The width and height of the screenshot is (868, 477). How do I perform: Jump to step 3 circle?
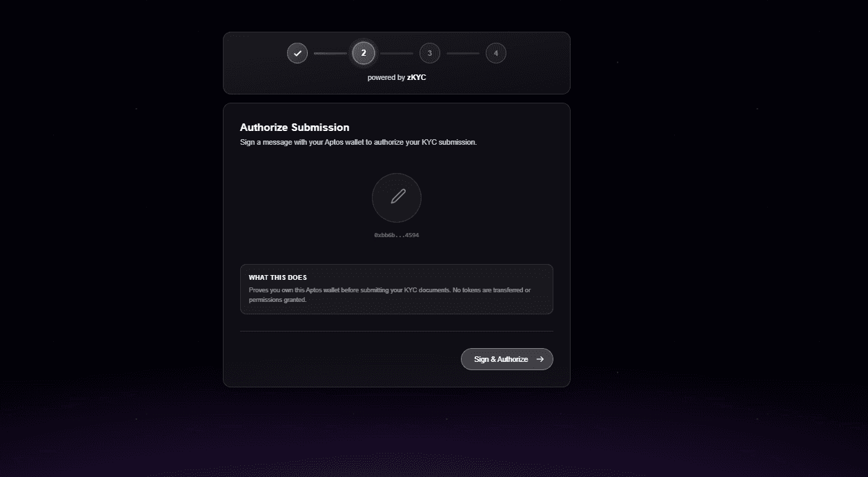tap(429, 53)
